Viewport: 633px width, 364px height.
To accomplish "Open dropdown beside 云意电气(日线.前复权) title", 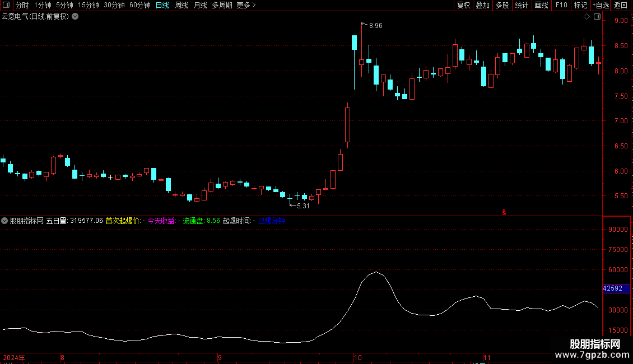I will (x=75, y=17).
